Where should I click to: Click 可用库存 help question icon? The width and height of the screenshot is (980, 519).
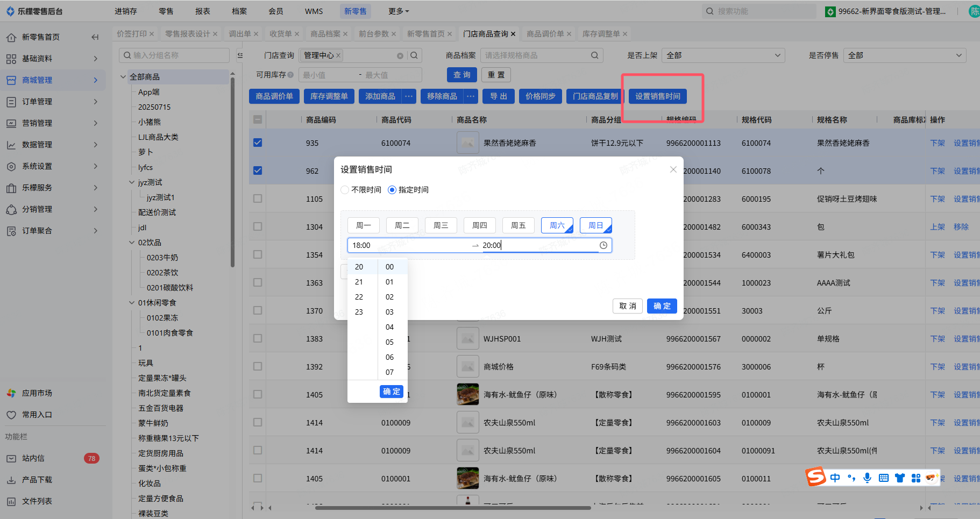point(290,75)
